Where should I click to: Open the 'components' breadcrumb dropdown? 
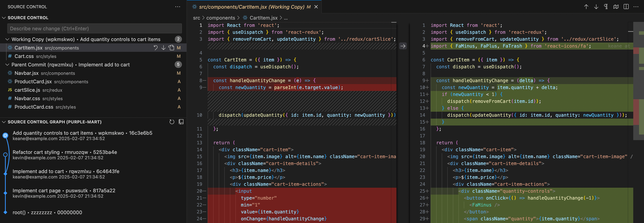pyautogui.click(x=220, y=18)
